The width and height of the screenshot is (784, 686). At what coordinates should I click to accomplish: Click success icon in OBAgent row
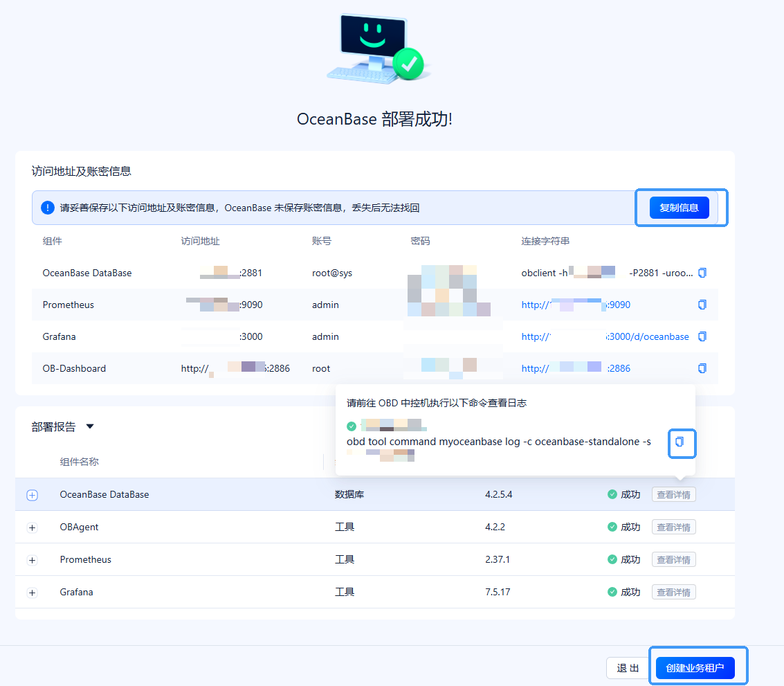click(612, 527)
